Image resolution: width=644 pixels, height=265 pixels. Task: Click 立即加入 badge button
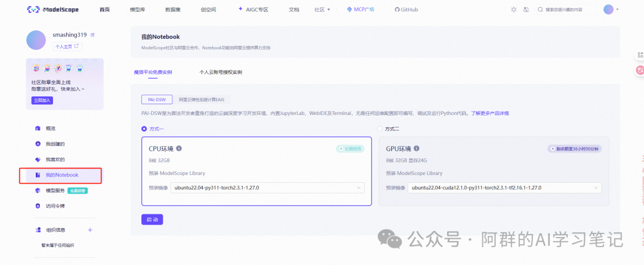(42, 101)
